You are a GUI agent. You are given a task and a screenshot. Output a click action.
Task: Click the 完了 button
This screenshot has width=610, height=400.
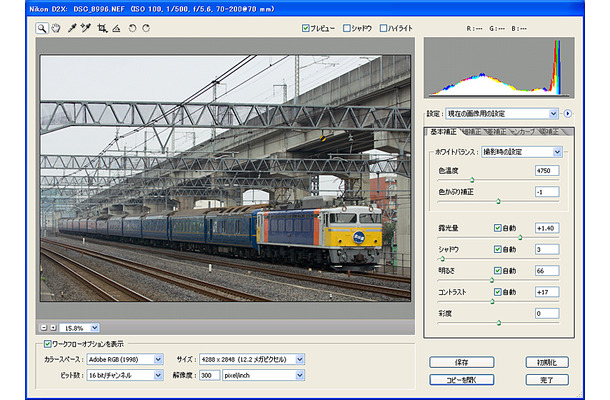tap(547, 380)
